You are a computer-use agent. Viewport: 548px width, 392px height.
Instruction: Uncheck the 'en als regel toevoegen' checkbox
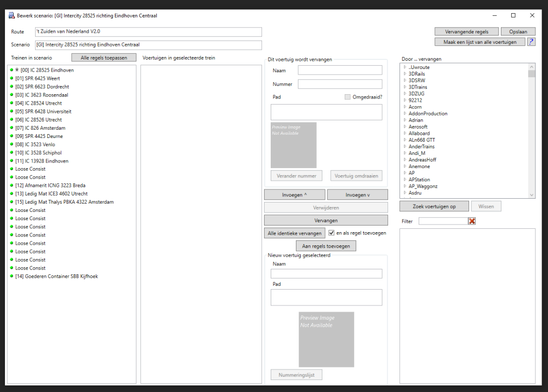[332, 233]
